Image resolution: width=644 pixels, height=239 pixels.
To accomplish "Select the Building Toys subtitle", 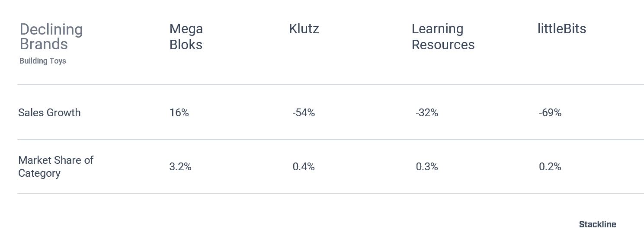I will click(43, 61).
